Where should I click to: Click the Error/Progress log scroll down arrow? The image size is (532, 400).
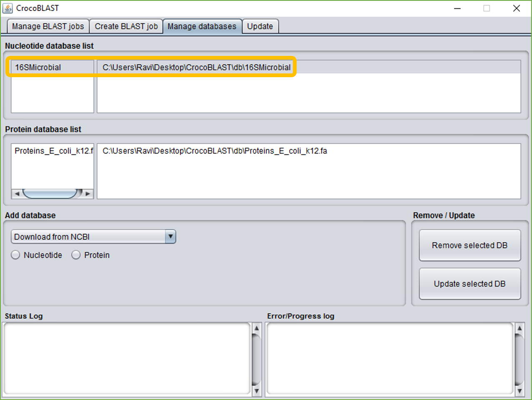[x=520, y=391]
